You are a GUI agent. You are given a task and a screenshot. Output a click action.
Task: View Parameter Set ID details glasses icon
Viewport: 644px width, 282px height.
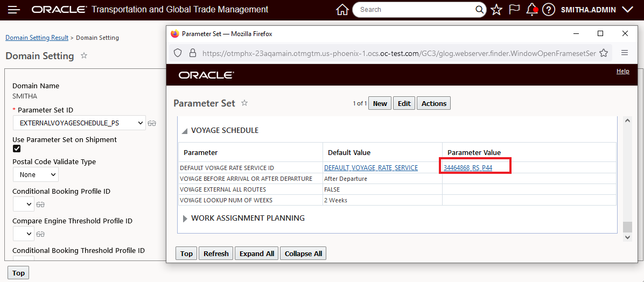point(152,123)
